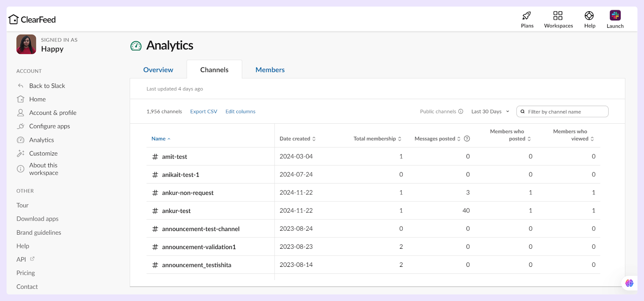Open the Plans rocket icon
This screenshot has height=301, width=644.
coord(526,16)
